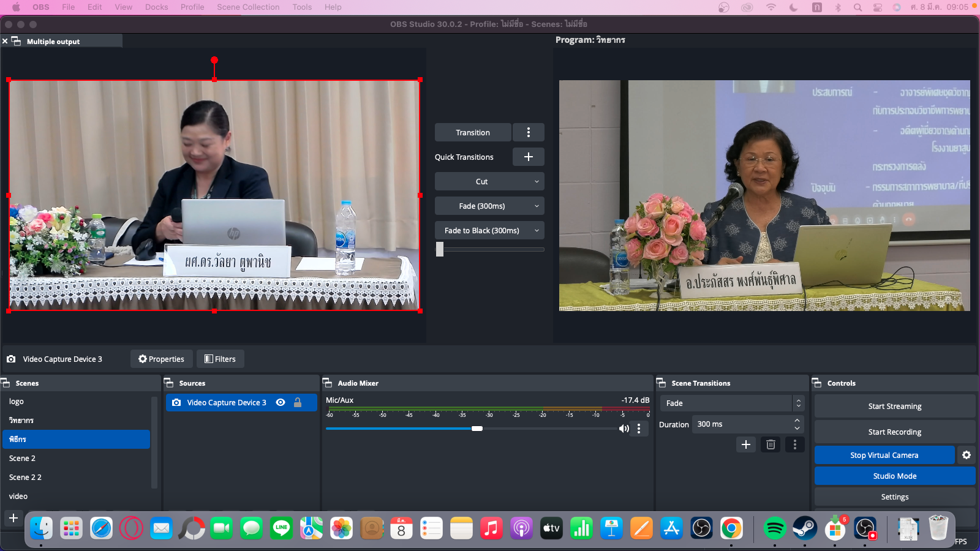
Task: Select the Scene 2 2 scene
Action: (x=76, y=477)
